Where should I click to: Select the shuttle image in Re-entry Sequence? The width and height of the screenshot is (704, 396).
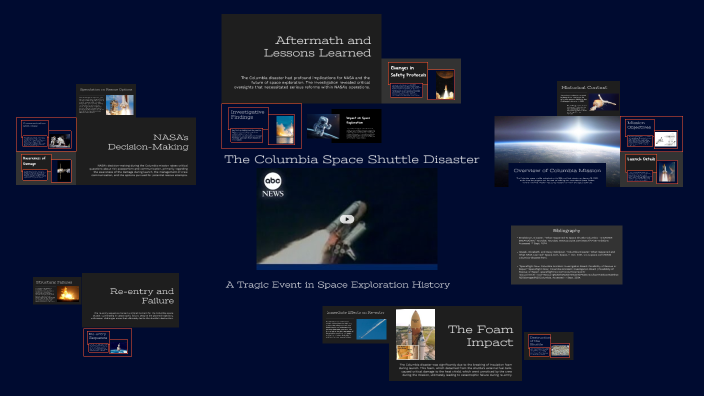pyautogui.click(x=119, y=347)
